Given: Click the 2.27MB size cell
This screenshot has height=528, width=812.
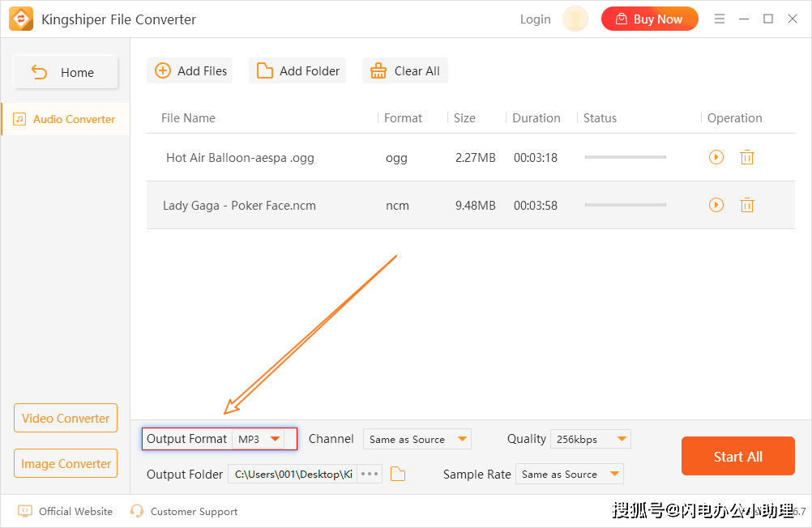Looking at the screenshot, I should pyautogui.click(x=476, y=157).
